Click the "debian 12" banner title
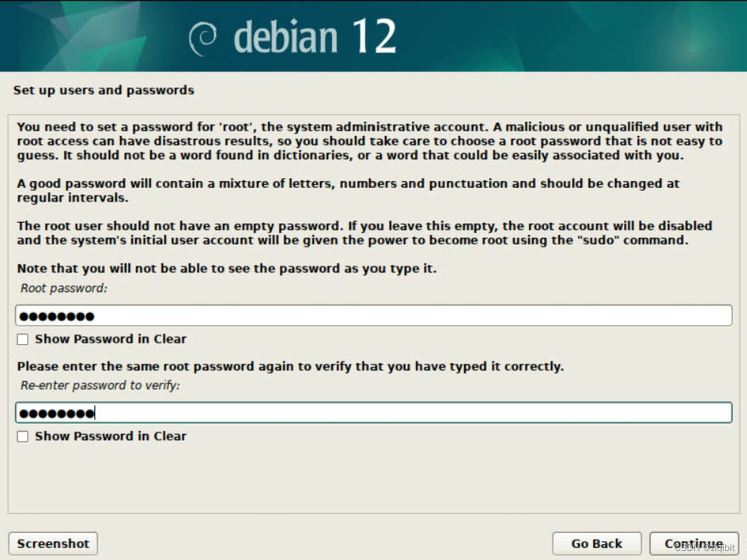 (x=315, y=37)
